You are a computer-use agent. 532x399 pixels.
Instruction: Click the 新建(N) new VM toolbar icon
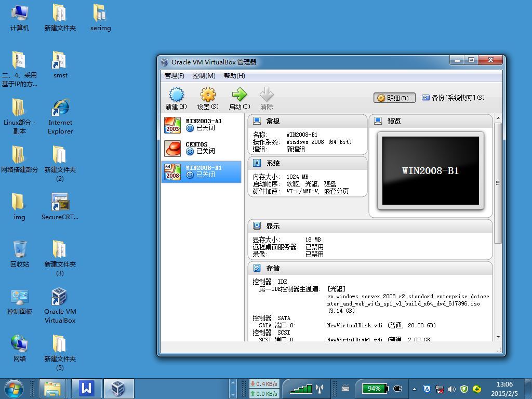pyautogui.click(x=177, y=98)
